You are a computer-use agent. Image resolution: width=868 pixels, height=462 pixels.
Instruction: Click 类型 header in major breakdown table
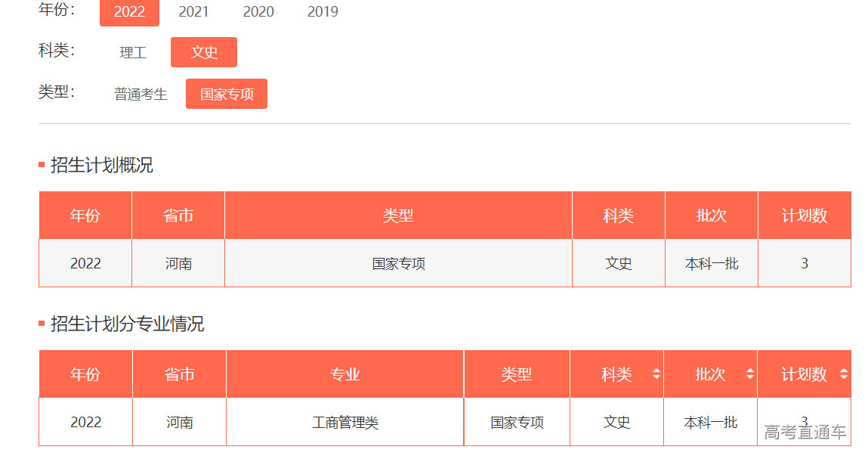pos(517,374)
